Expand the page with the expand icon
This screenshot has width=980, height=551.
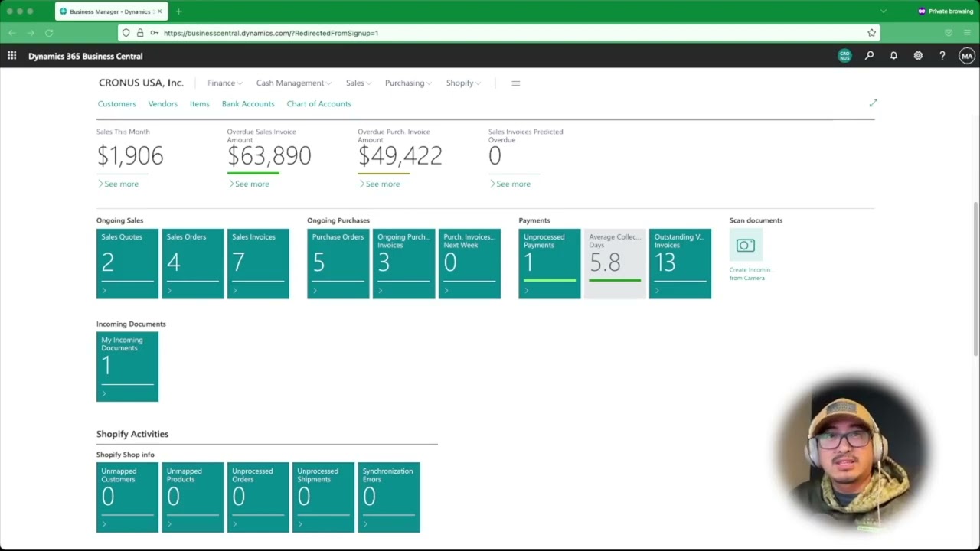[x=873, y=103]
